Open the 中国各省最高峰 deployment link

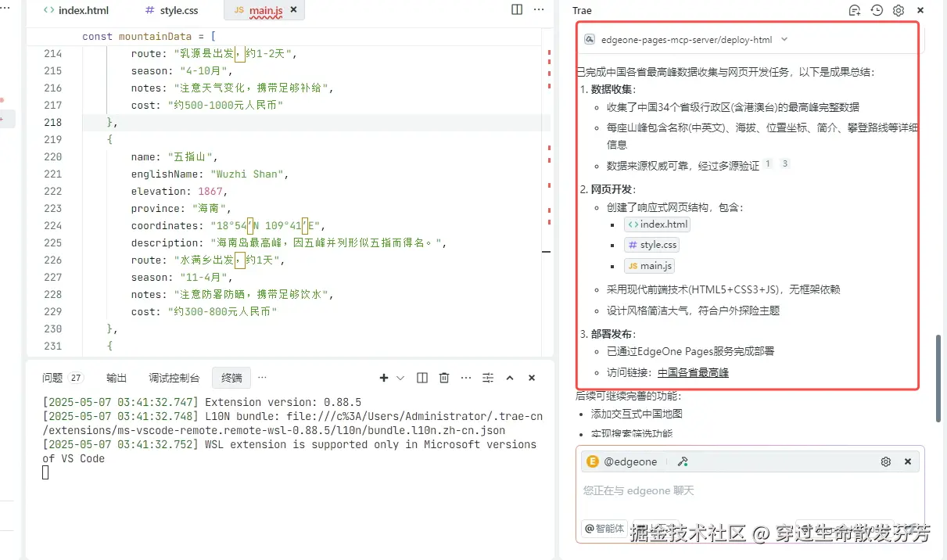(x=693, y=372)
